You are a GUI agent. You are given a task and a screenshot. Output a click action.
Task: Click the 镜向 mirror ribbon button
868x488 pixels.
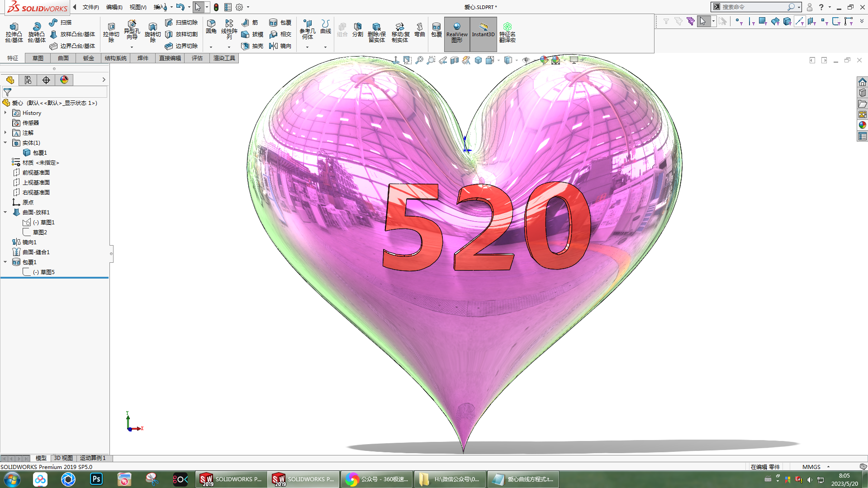click(280, 46)
